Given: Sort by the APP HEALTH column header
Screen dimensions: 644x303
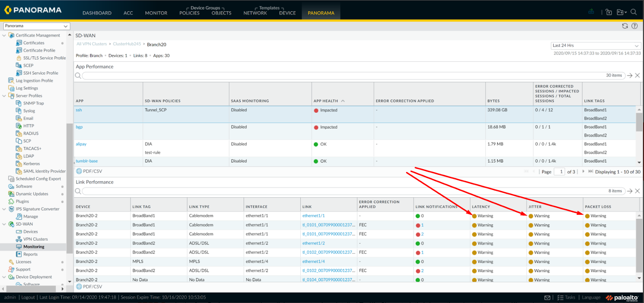Looking at the screenshot, I should (326, 101).
